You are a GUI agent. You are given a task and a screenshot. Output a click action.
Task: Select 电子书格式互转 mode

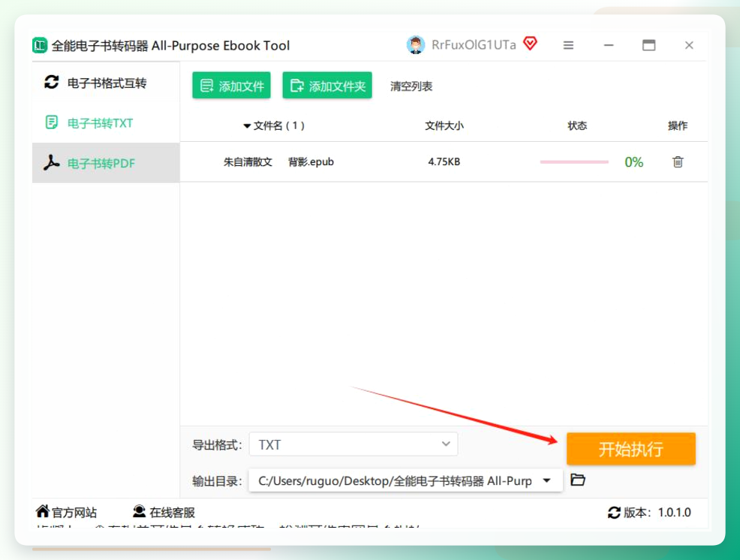click(x=106, y=83)
